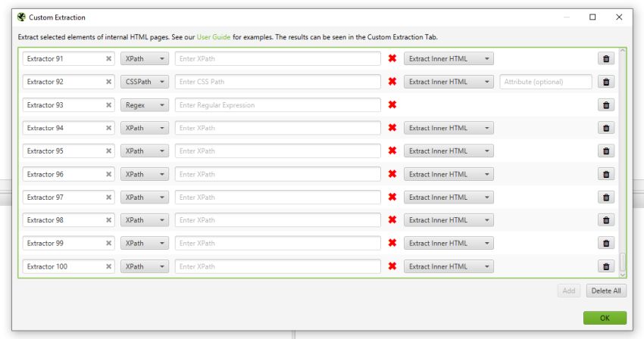Viewport: 644px width, 339px height.
Task: Open XPath type dropdown for Extractor 91
Action: point(145,59)
